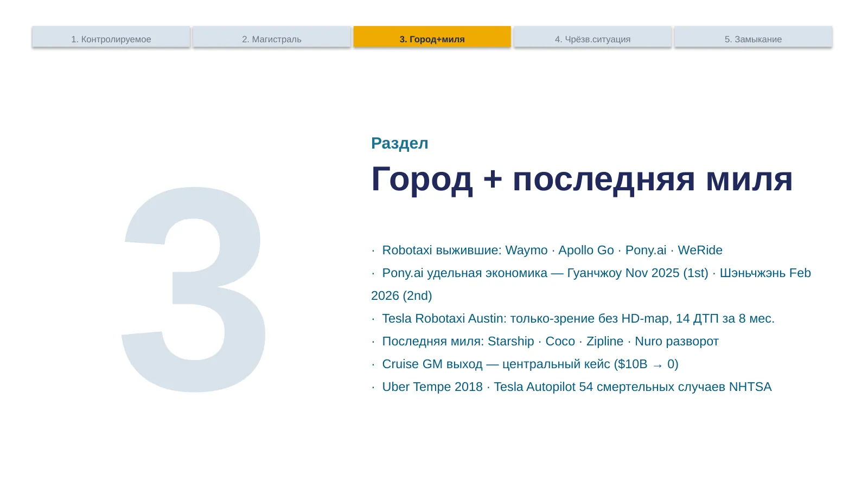Screen dimensions: 868x488
Task: Click the Tesla Robotaxi Austin bullet line
Action: click(x=573, y=318)
